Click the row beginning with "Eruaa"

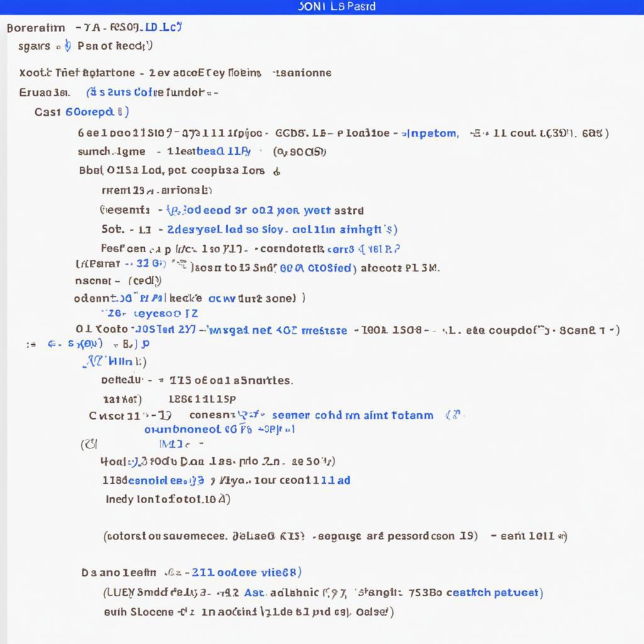tap(118, 92)
